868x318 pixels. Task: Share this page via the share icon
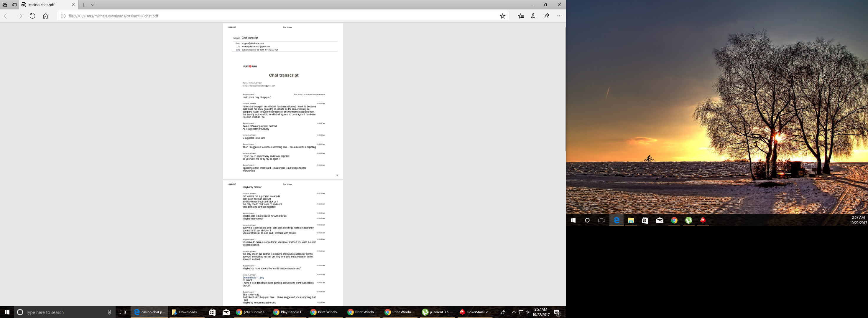click(546, 16)
